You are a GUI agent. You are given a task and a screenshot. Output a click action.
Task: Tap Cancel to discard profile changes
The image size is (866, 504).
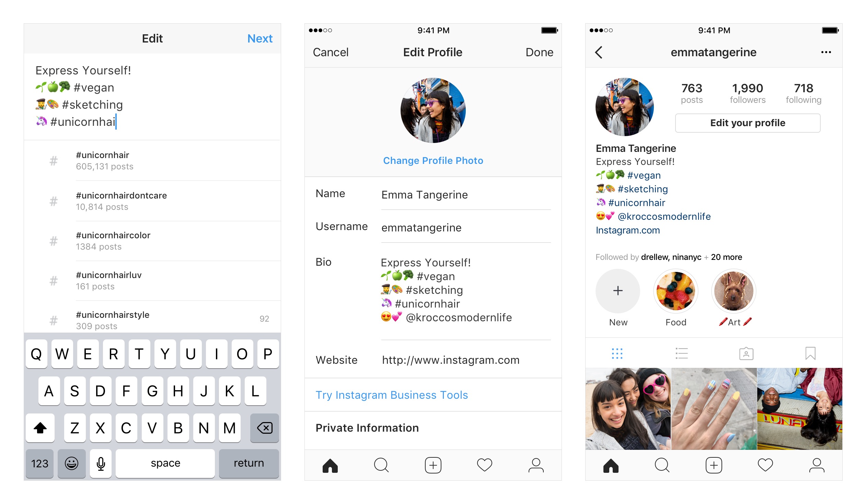click(x=330, y=52)
